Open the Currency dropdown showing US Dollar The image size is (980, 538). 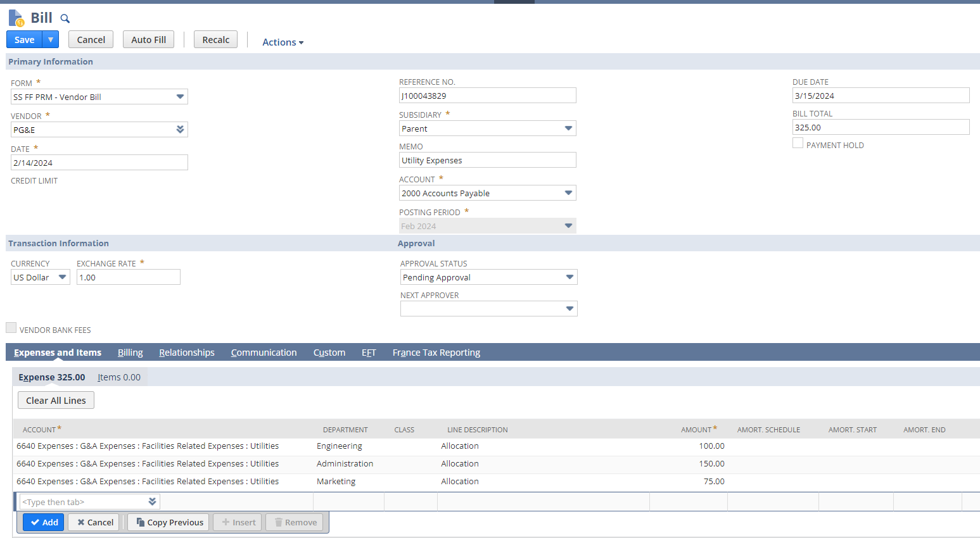pyautogui.click(x=61, y=277)
